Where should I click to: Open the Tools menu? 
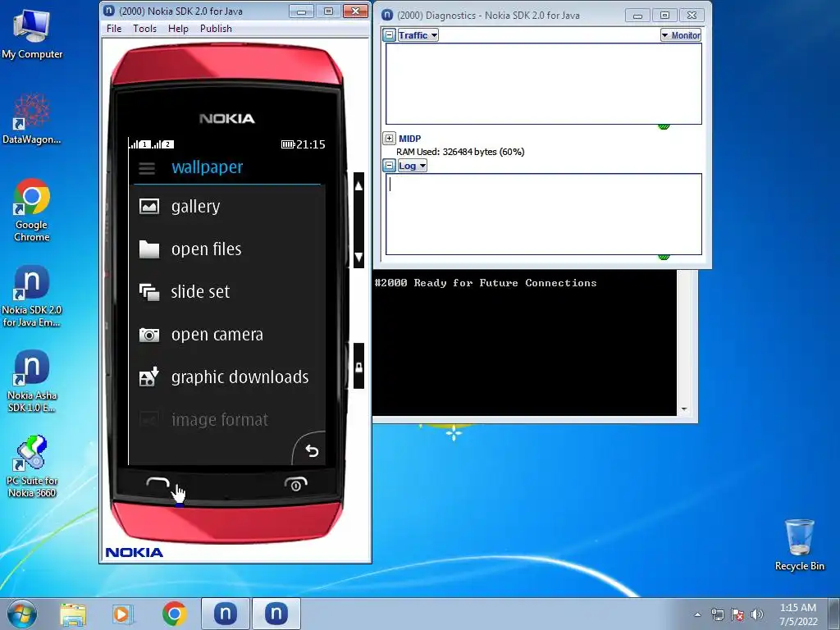(144, 29)
